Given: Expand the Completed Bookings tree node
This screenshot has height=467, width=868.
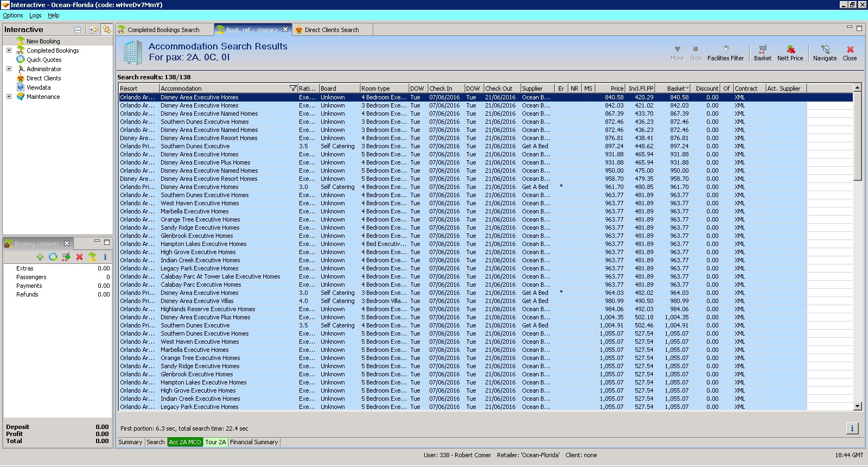Looking at the screenshot, I should pos(9,51).
